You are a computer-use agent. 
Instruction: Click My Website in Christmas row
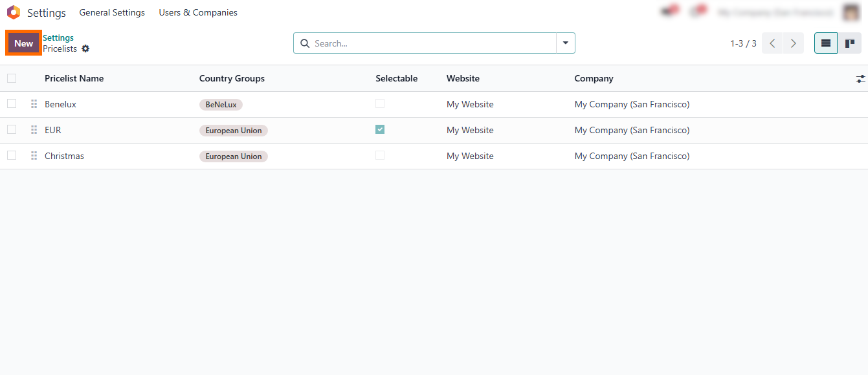click(470, 156)
